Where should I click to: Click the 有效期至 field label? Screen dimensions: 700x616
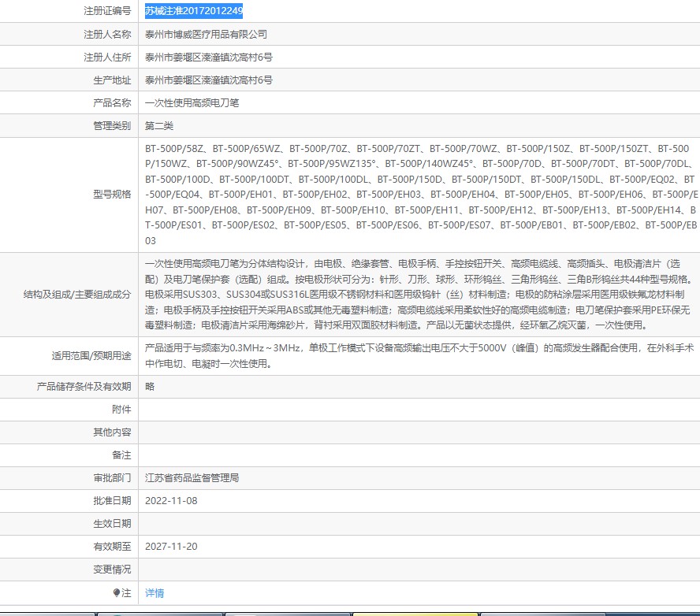(112, 547)
